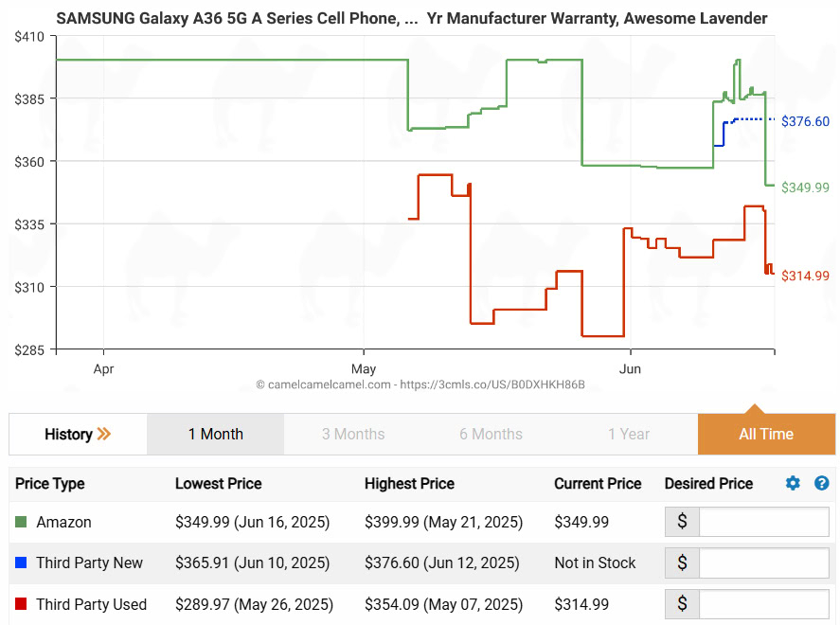Click the dollar sign in Third Party New row
The height and width of the screenshot is (625, 840).
coord(682,562)
